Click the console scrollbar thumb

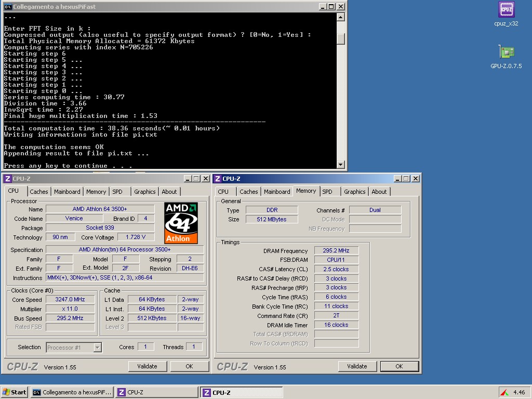(341, 38)
